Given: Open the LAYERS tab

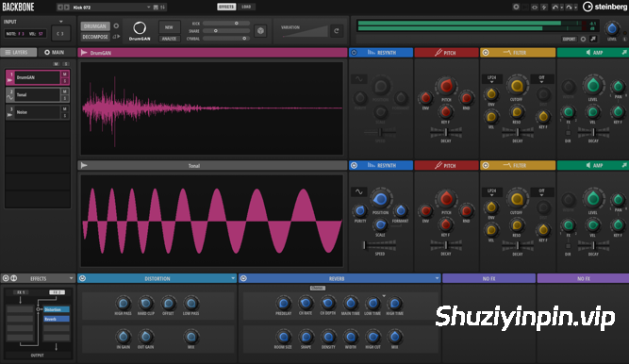Looking at the screenshot, I should pyautogui.click(x=19, y=52).
